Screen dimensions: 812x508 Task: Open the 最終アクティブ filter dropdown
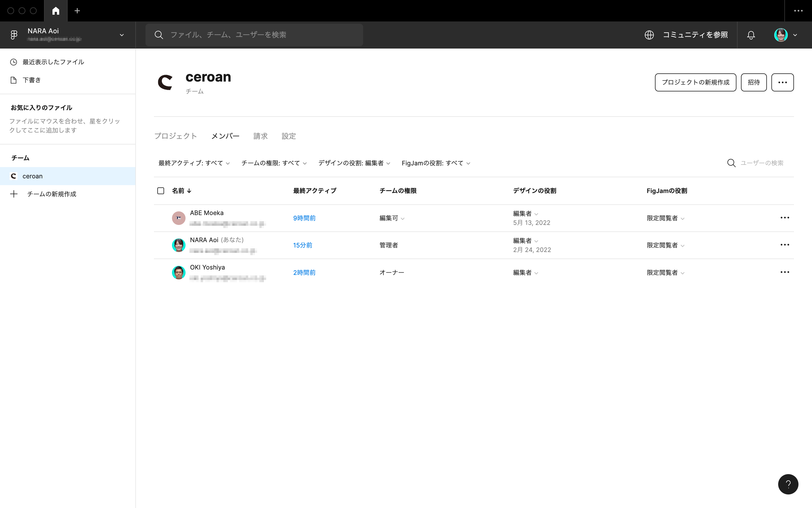(194, 163)
